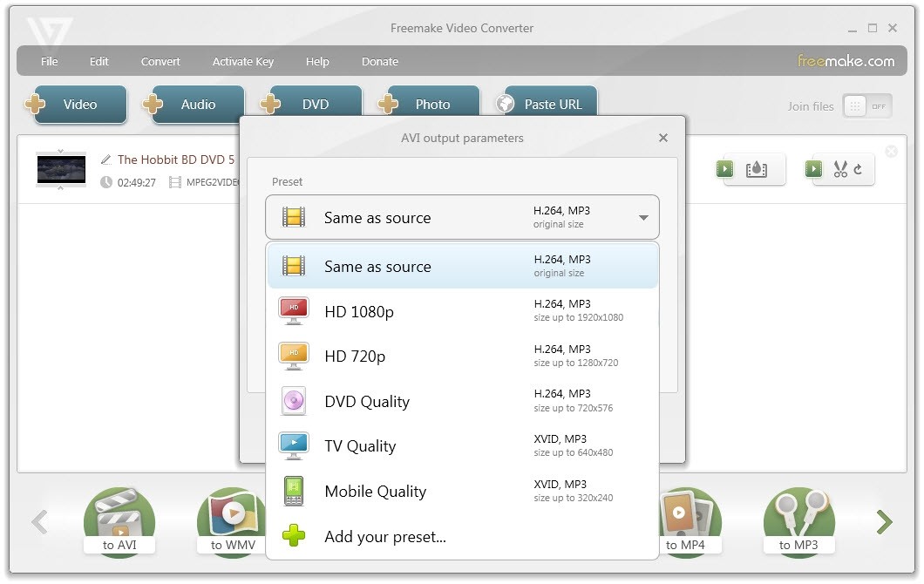Viewport: 924px width, 584px height.
Task: Click the Paste URL globe icon
Action: tap(504, 104)
